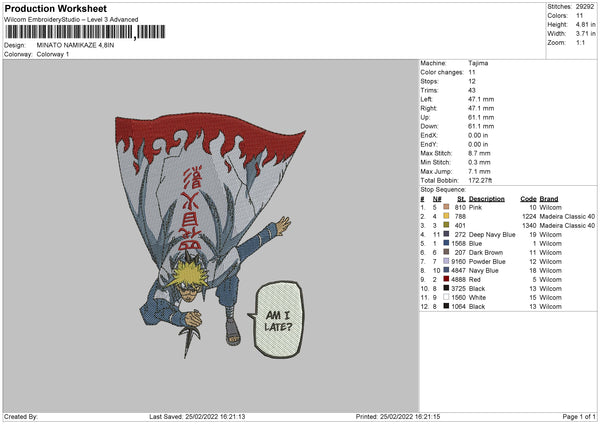Click the Wilcom EmbroideryStudio Level 3 Advanced text

(x=71, y=20)
